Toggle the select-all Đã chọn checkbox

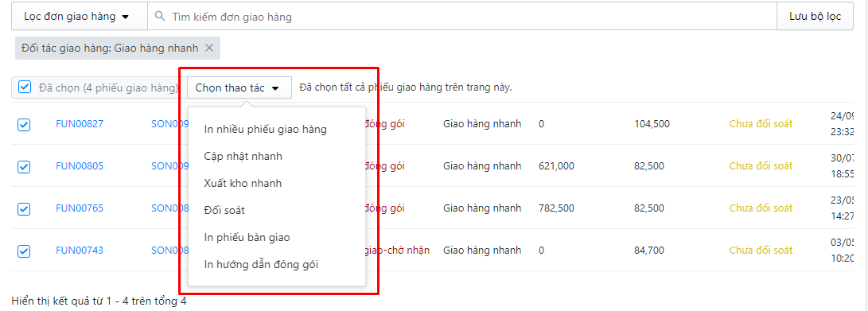(25, 87)
